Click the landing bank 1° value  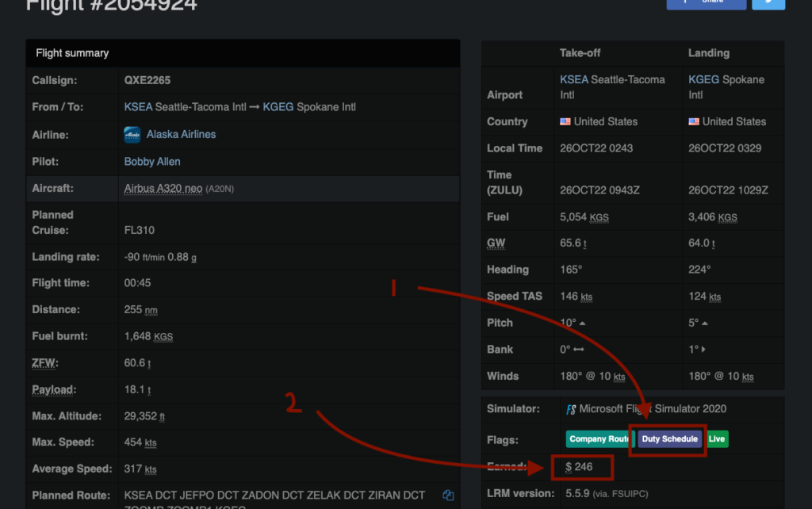696,350
